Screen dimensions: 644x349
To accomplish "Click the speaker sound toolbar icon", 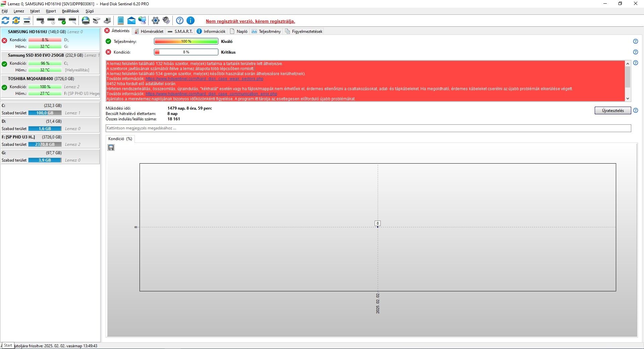I will [166, 21].
